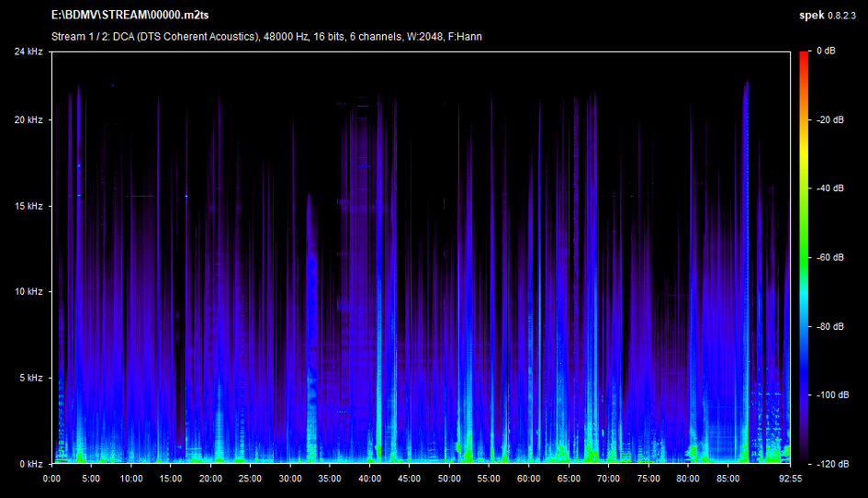Click the spek 0.8.2.3 version label
The width and height of the screenshot is (868, 498).
tap(831, 16)
